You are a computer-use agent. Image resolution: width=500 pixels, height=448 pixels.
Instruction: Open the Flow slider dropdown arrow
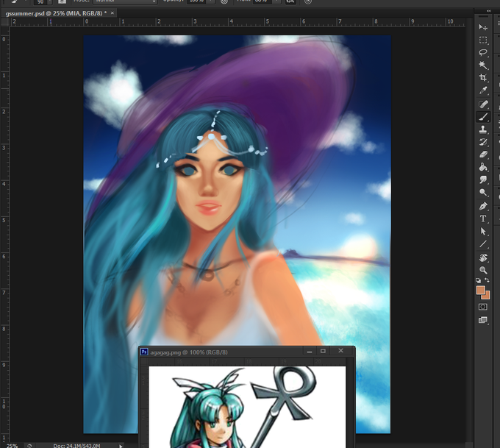pyautogui.click(x=276, y=1)
